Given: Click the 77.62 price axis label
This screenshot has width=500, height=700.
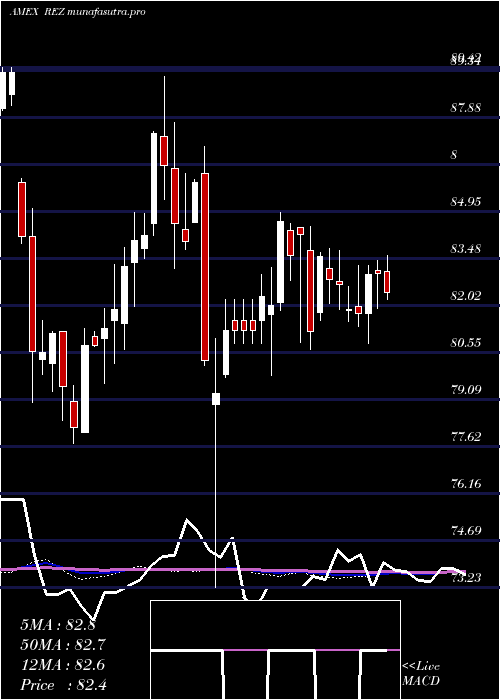Looking at the screenshot, I should (466, 436).
